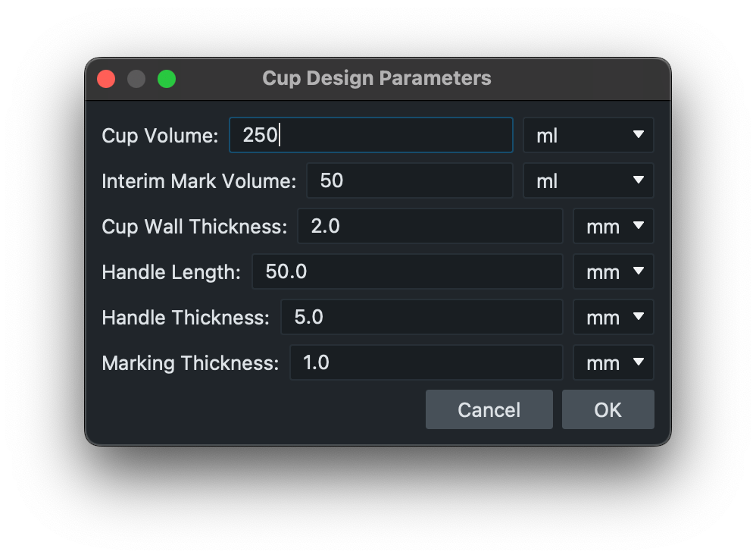The width and height of the screenshot is (756, 558).
Task: Open the Marking Thickness unit dropdown
Action: click(614, 362)
